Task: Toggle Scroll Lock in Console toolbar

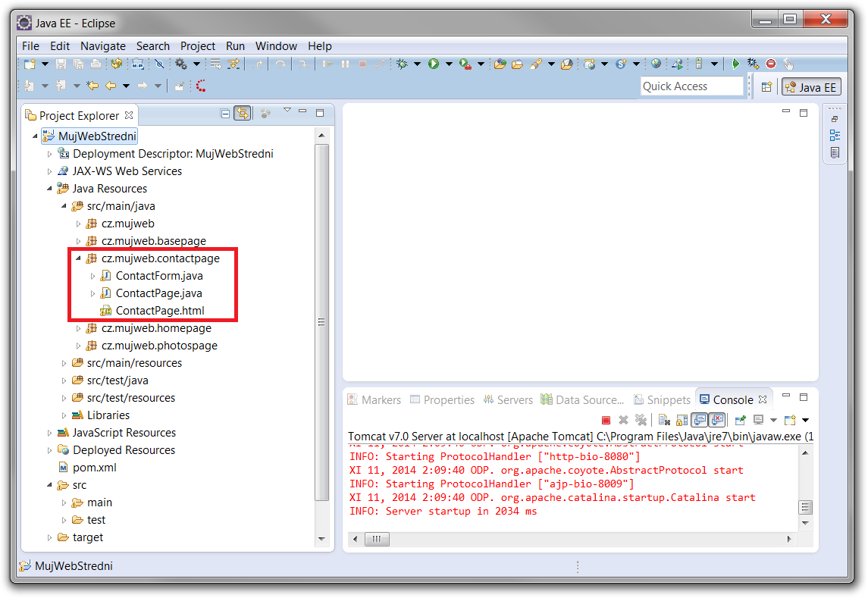Action: 682,420
